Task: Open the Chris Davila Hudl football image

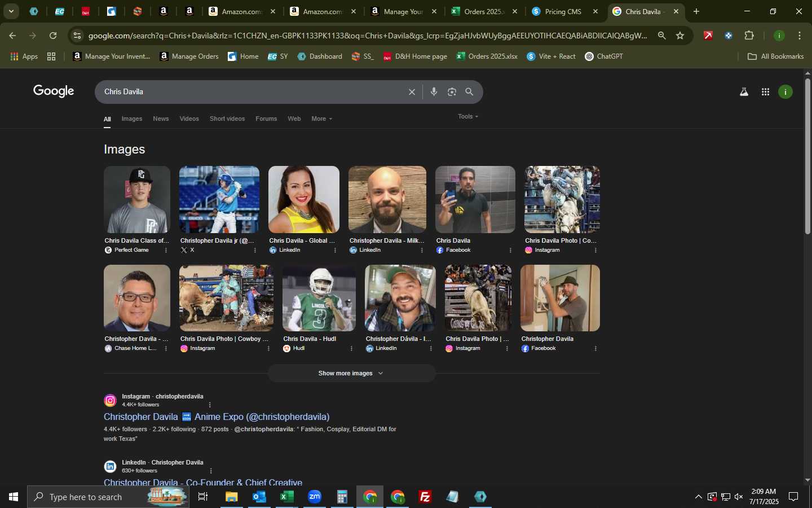Action: pos(319,298)
